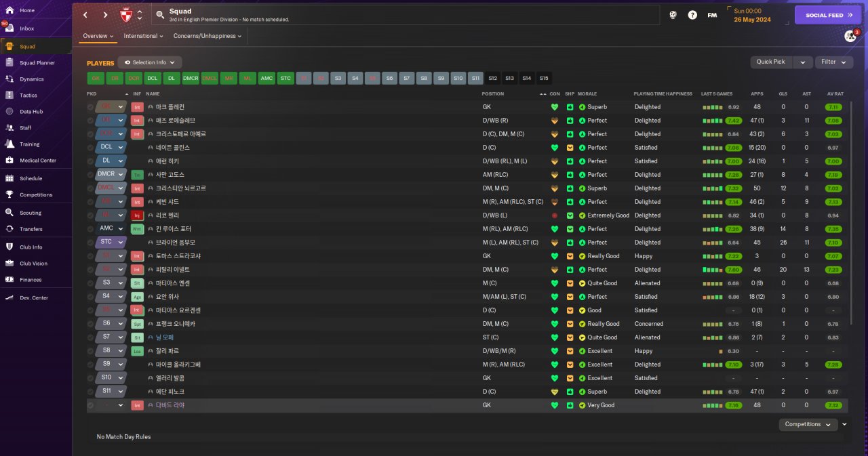Expand the chevron right of Competitions
This screenshot has height=456, width=868.
(x=844, y=424)
